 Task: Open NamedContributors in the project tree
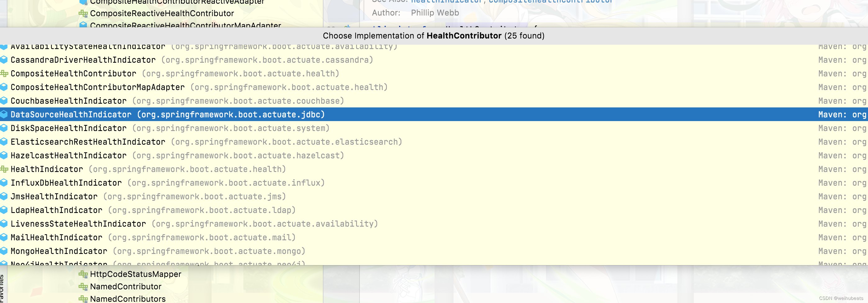point(128,299)
